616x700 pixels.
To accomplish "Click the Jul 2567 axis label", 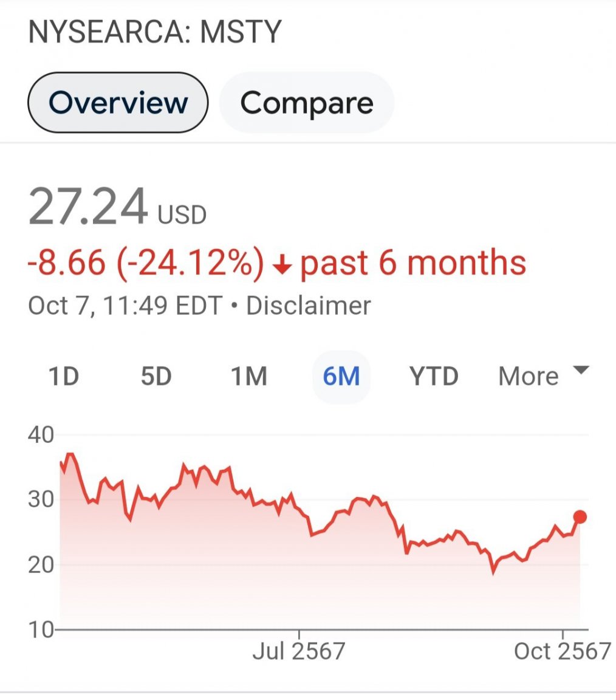I will (x=299, y=651).
